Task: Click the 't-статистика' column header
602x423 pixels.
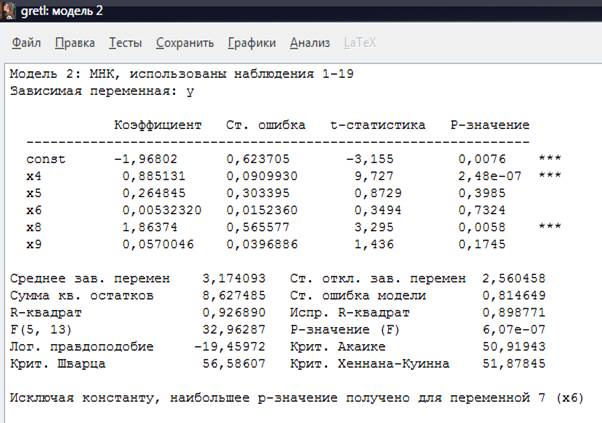Action: click(x=378, y=125)
